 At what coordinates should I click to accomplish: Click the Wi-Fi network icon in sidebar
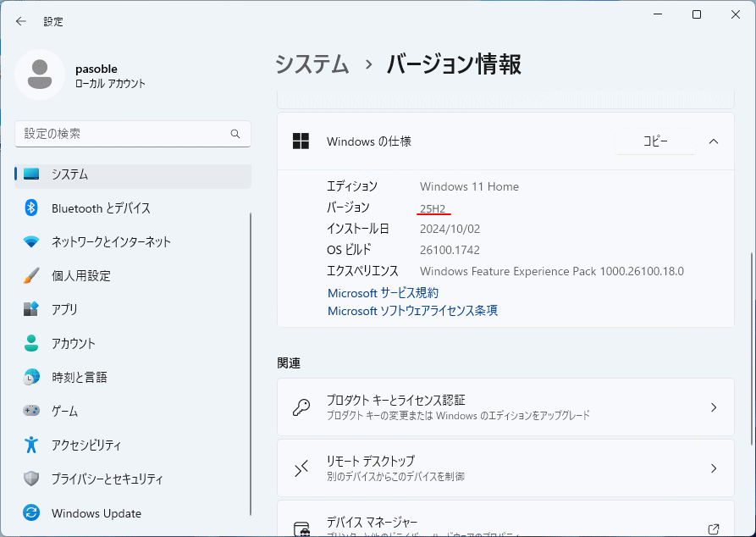point(31,241)
